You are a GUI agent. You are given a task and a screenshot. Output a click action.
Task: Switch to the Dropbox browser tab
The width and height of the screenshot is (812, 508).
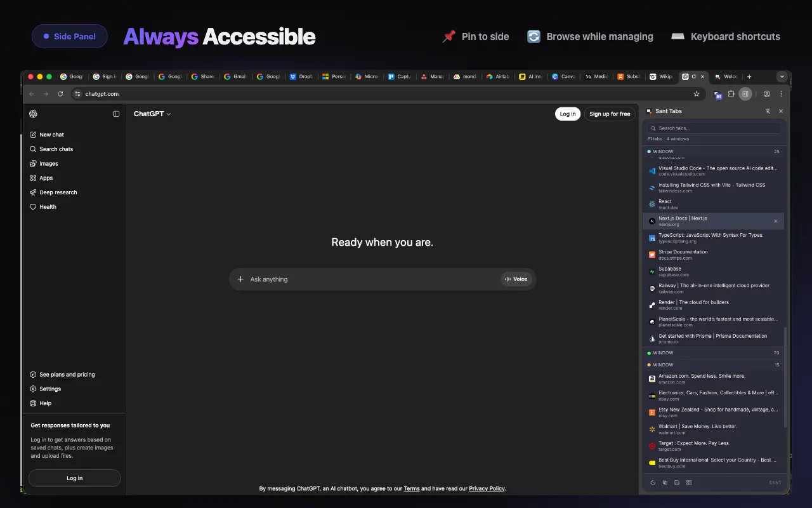tap(301, 77)
